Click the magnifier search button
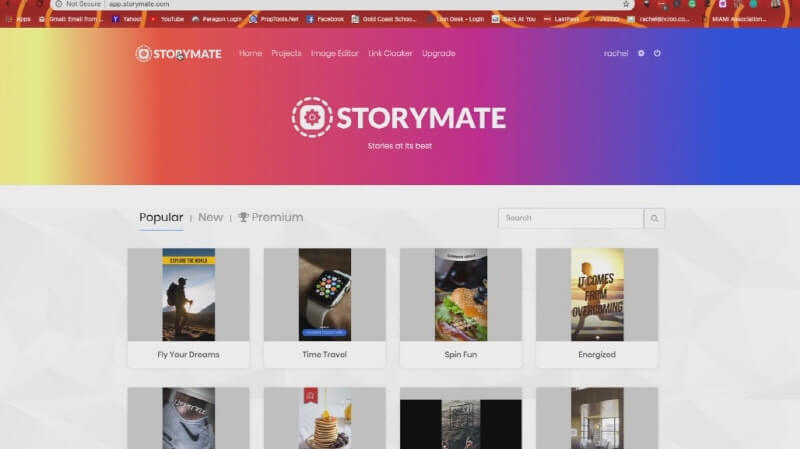The width and height of the screenshot is (800, 449). [654, 218]
